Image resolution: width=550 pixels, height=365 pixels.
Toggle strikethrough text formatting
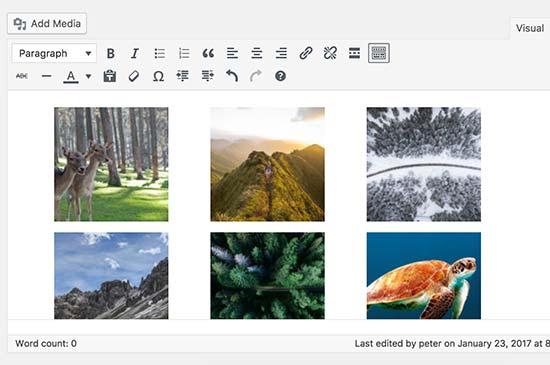(x=22, y=76)
